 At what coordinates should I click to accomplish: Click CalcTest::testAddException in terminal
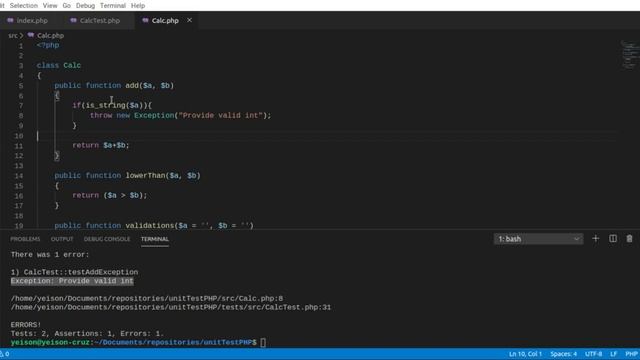[x=81, y=272]
